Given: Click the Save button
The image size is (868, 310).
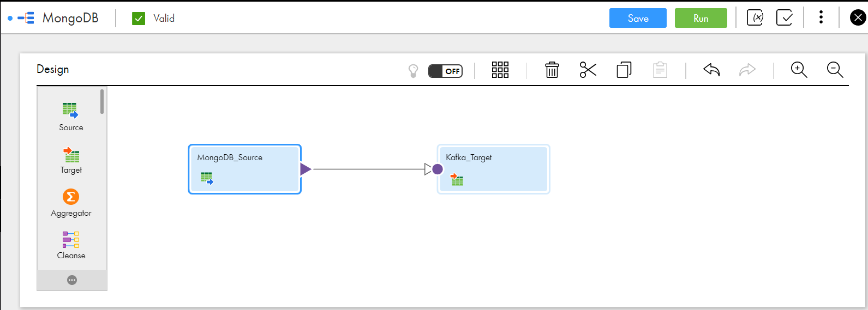Looking at the screenshot, I should click(637, 18).
